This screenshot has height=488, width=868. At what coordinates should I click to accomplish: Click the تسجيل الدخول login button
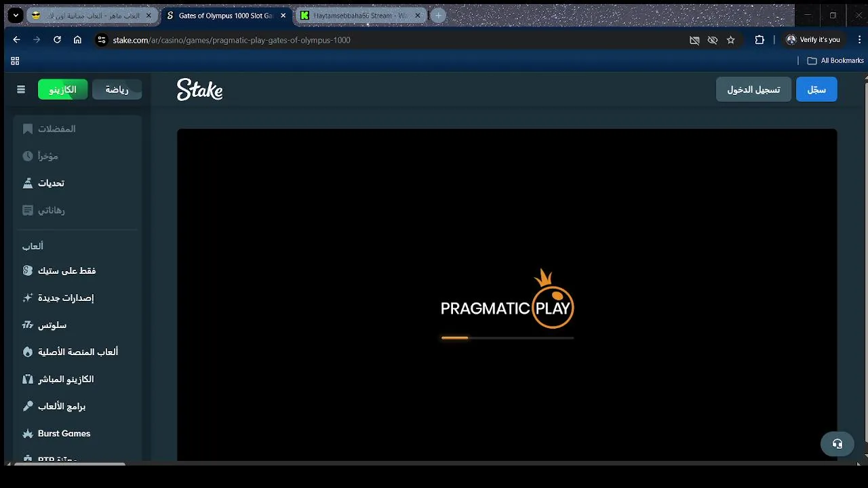[753, 89]
